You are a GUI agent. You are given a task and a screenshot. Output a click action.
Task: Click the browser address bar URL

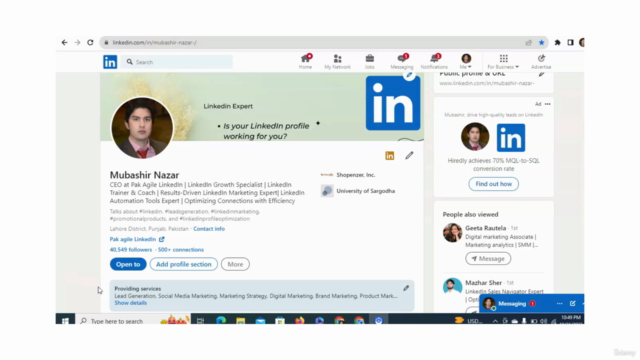coord(155,42)
